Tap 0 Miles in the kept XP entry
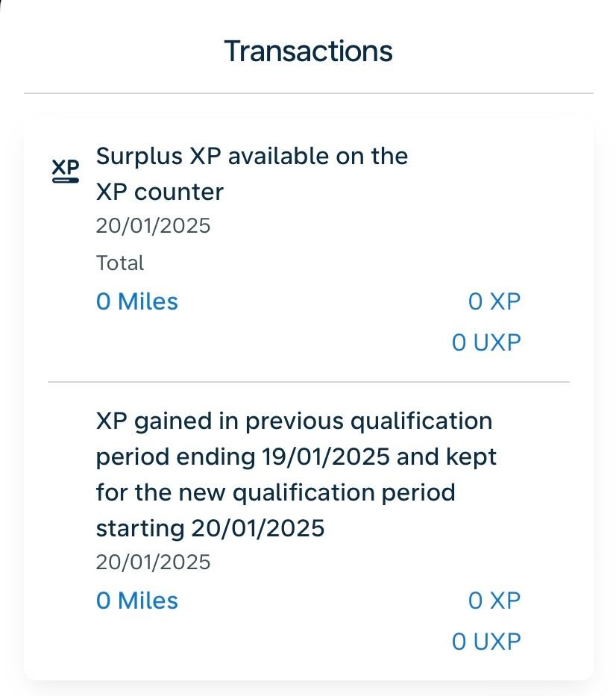 137,601
